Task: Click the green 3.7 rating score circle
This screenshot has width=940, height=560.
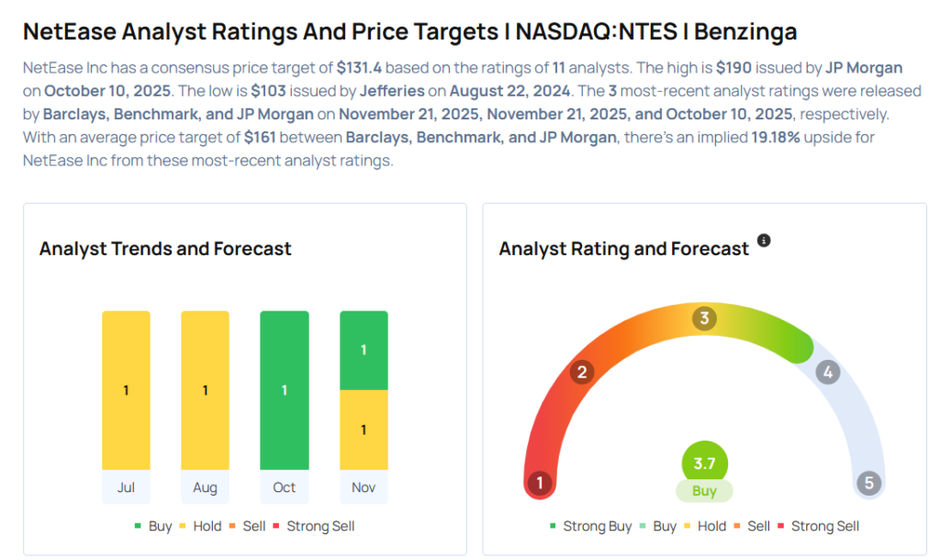Action: [704, 464]
